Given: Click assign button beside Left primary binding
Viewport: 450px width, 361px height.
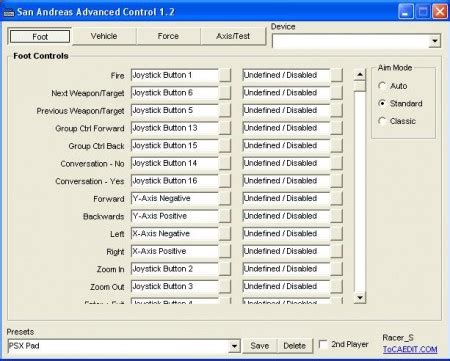Looking at the screenshot, I should click(x=225, y=234).
